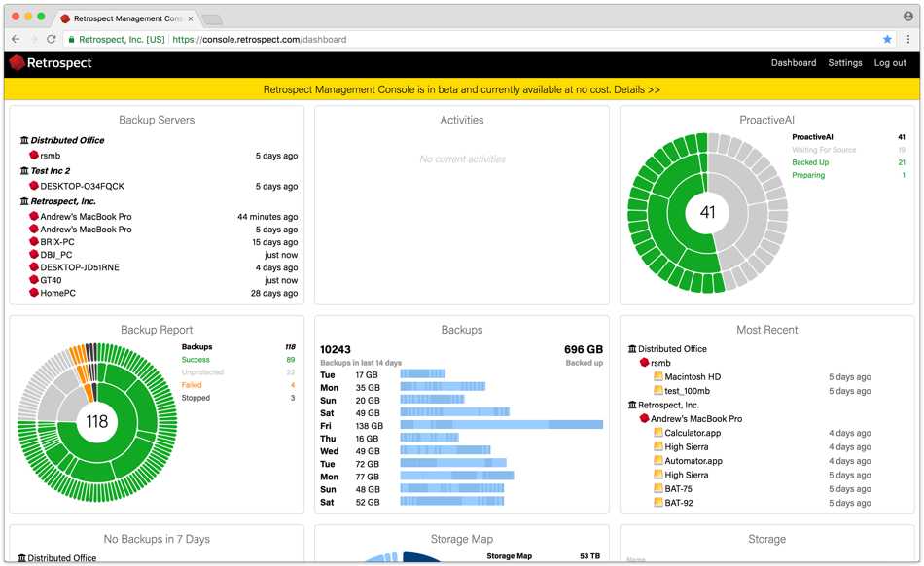The height and width of the screenshot is (566, 924).
Task: Open the Settings nav link
Action: (844, 63)
